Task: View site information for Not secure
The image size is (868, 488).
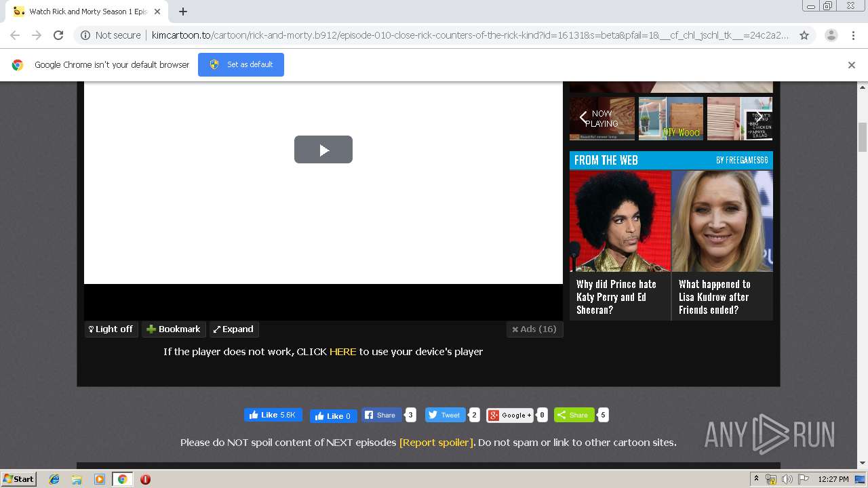Action: pos(111,35)
